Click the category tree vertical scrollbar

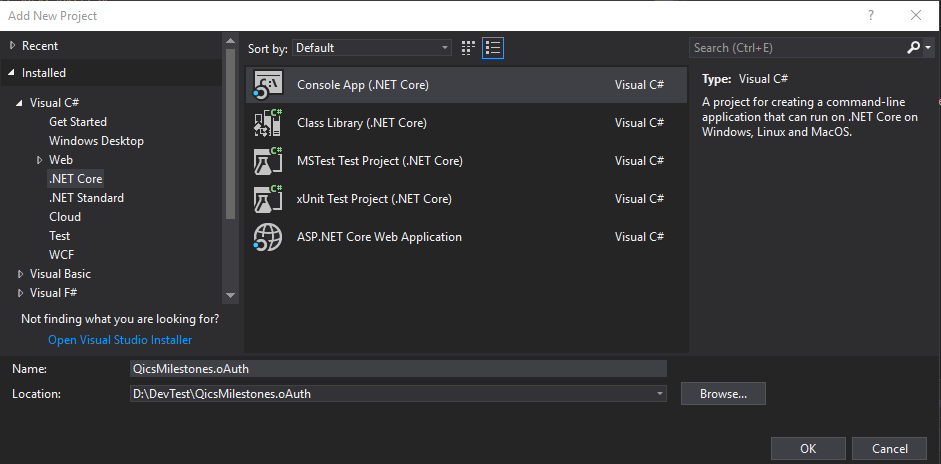click(230, 133)
